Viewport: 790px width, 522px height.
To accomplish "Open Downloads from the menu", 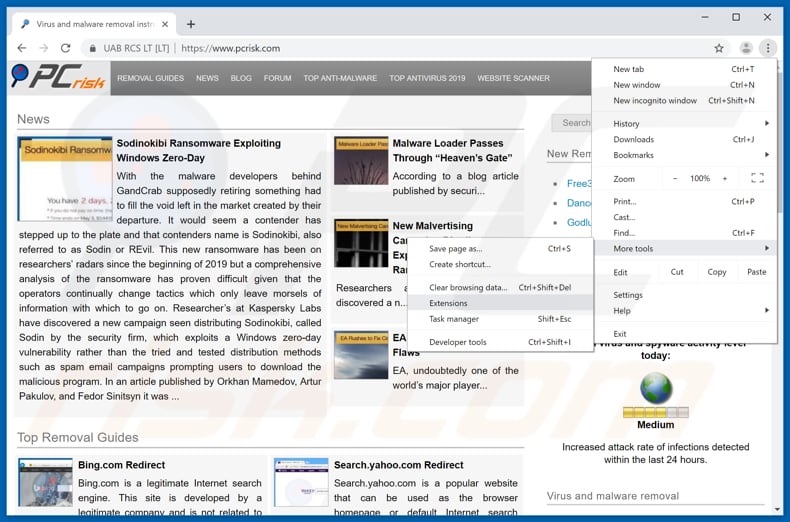I will (x=684, y=139).
